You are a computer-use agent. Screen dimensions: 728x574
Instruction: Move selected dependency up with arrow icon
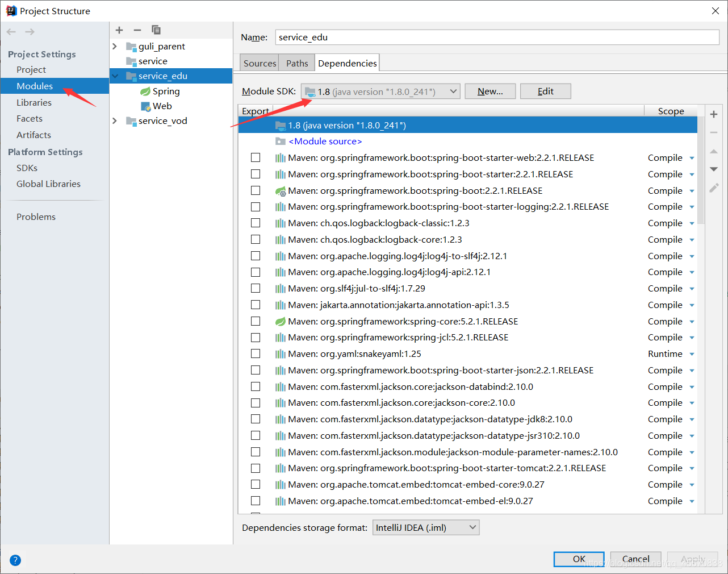click(714, 151)
